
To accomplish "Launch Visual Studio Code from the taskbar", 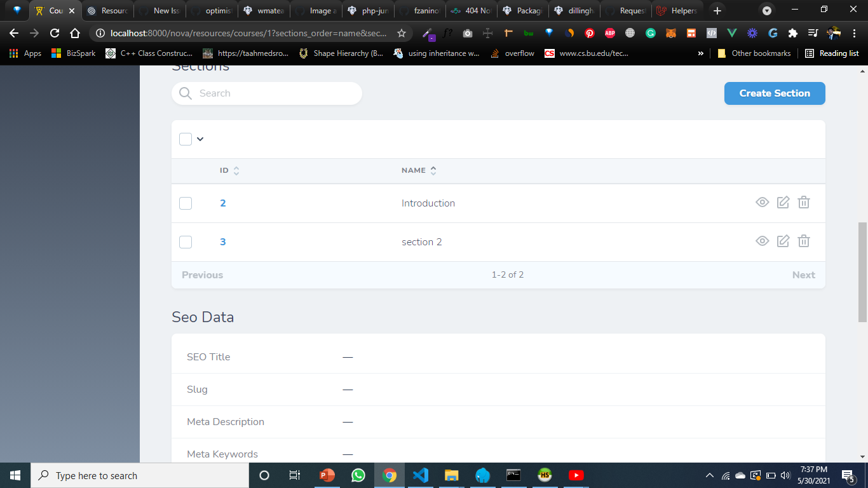I will (420, 475).
